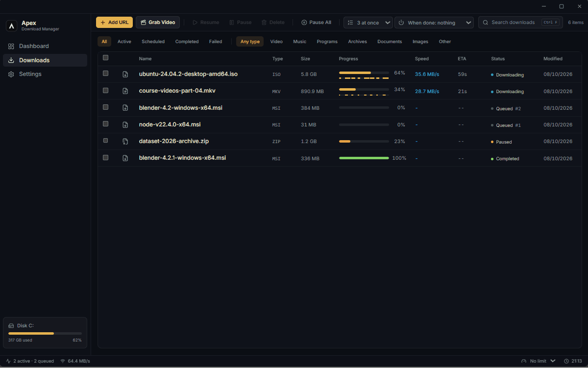Switch to the Active filter tab
The width and height of the screenshot is (588, 368).
point(124,42)
